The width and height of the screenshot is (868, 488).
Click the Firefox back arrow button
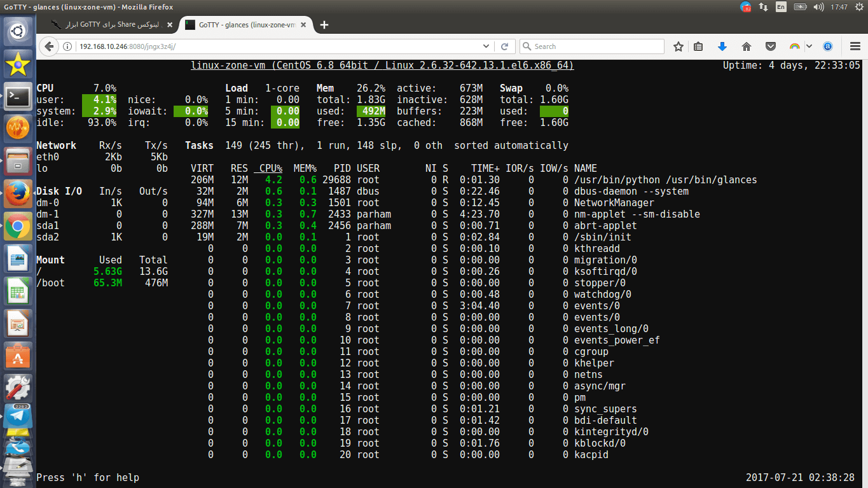click(x=49, y=46)
